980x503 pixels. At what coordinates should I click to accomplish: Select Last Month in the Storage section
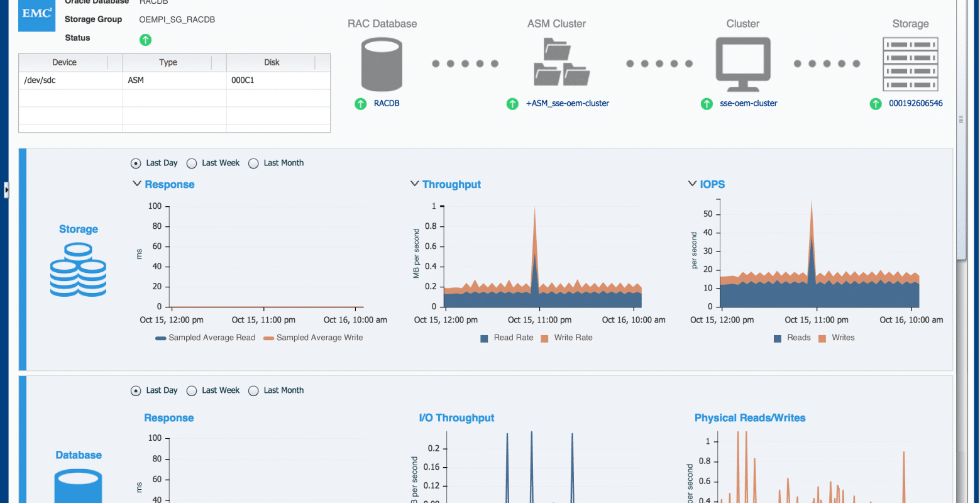253,163
